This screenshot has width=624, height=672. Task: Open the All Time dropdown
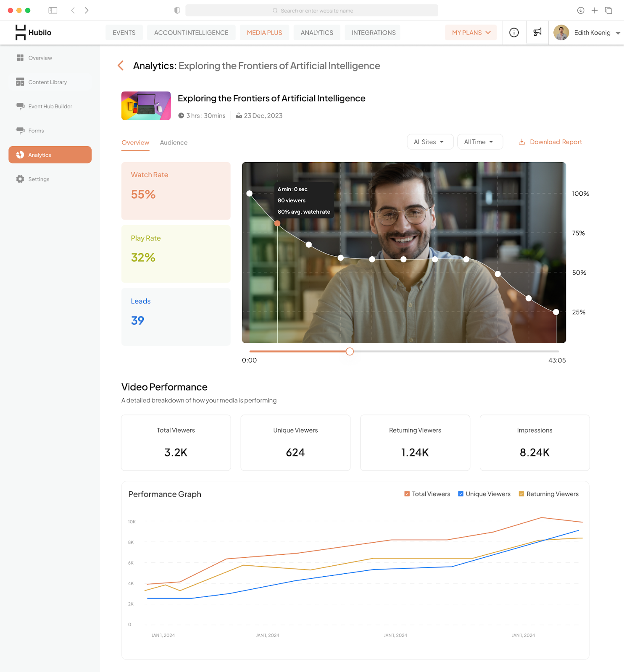coord(480,142)
